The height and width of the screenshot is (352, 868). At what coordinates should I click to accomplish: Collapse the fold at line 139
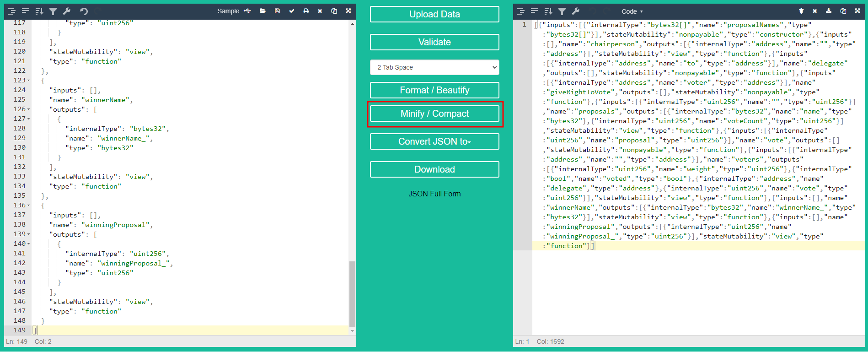29,234
